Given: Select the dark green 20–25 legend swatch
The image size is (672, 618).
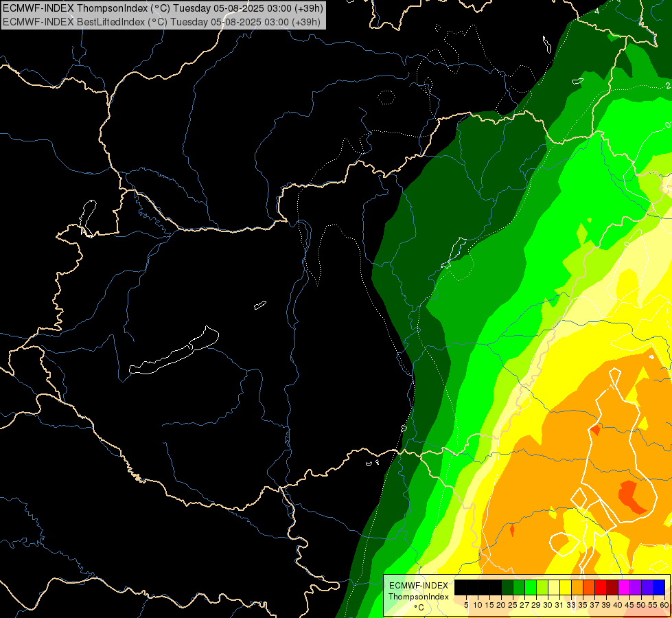Looking at the screenshot, I should pos(507,587).
